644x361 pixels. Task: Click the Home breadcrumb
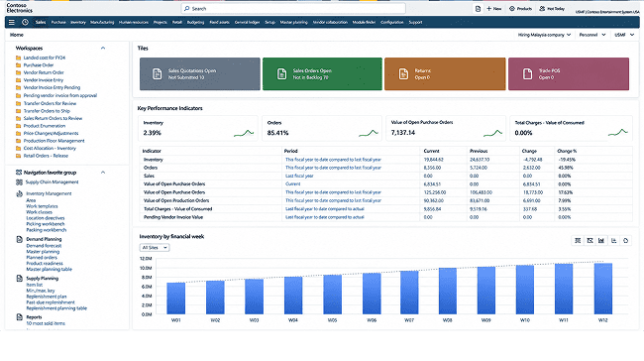[17, 35]
